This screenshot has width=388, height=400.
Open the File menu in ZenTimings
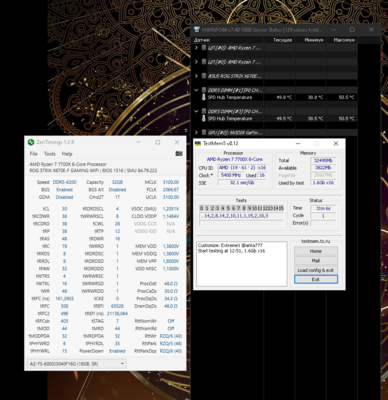(x=34, y=154)
